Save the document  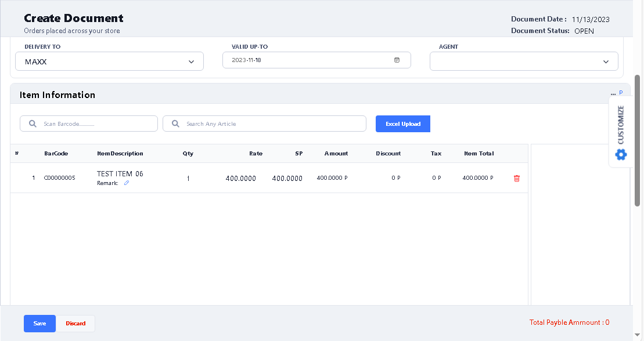point(39,324)
